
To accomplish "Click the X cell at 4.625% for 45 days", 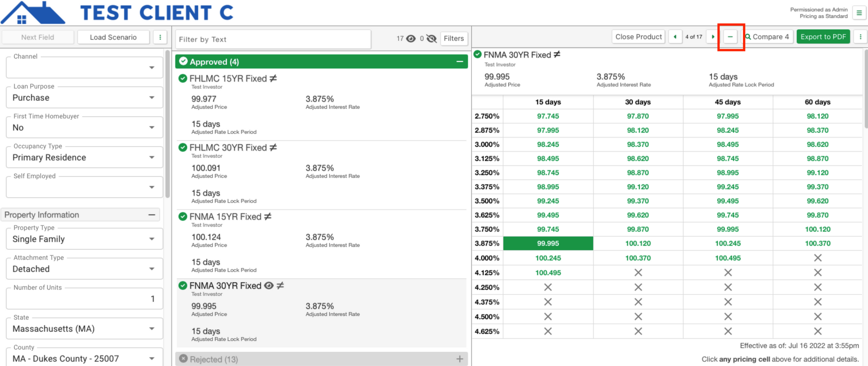I will tap(728, 331).
